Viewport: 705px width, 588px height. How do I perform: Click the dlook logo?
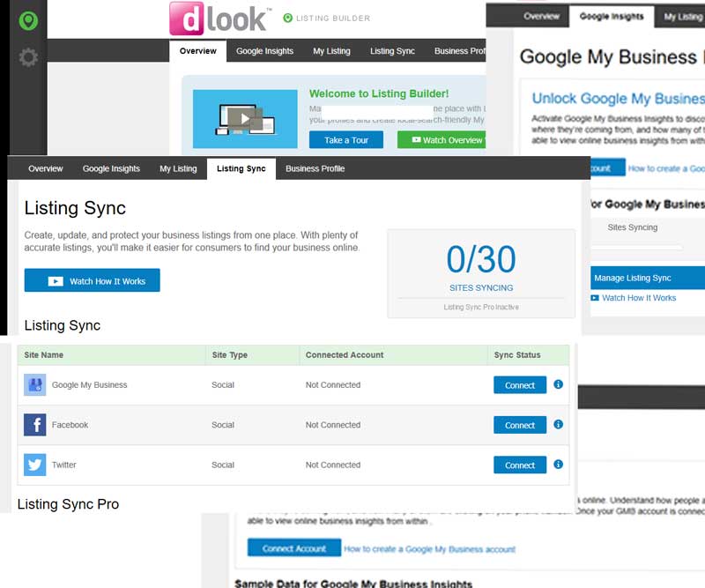tap(220, 19)
